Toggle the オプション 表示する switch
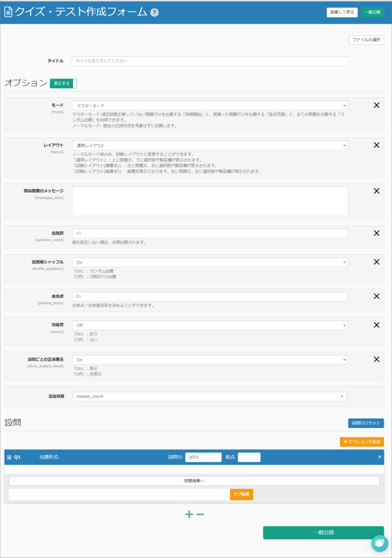This screenshot has height=558, width=392. click(x=63, y=83)
